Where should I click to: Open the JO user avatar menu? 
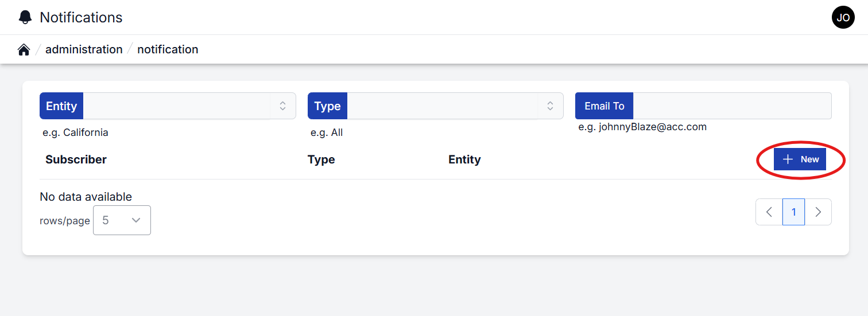point(843,17)
